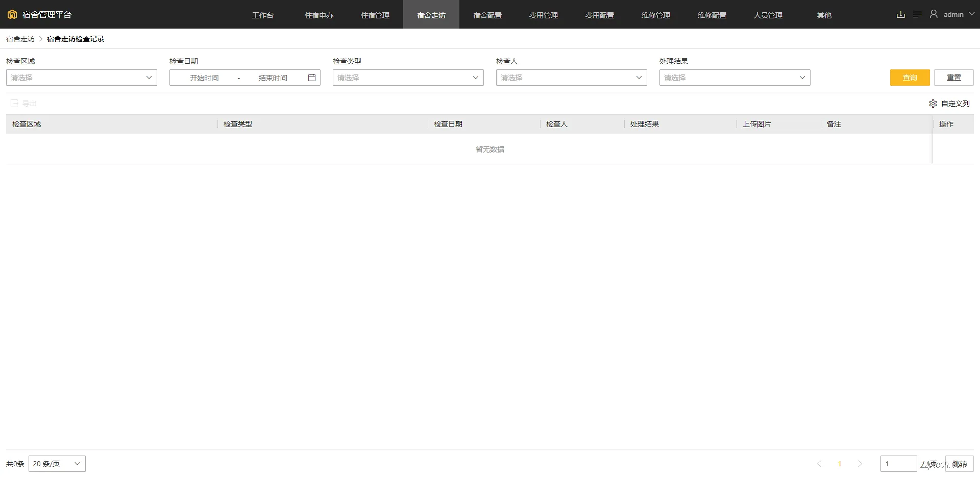Click the admin user avatar icon
The height and width of the screenshot is (478, 980).
(x=934, y=14)
